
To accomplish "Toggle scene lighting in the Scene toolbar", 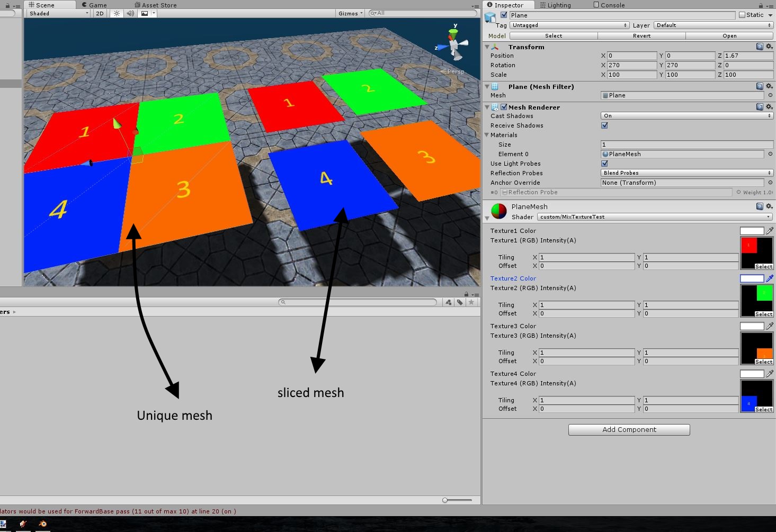I will click(115, 13).
